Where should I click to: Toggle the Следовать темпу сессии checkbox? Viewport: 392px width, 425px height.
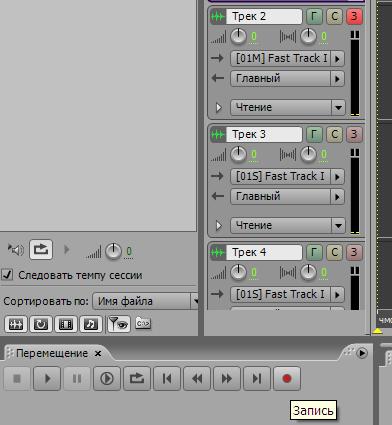pyautogui.click(x=7, y=275)
